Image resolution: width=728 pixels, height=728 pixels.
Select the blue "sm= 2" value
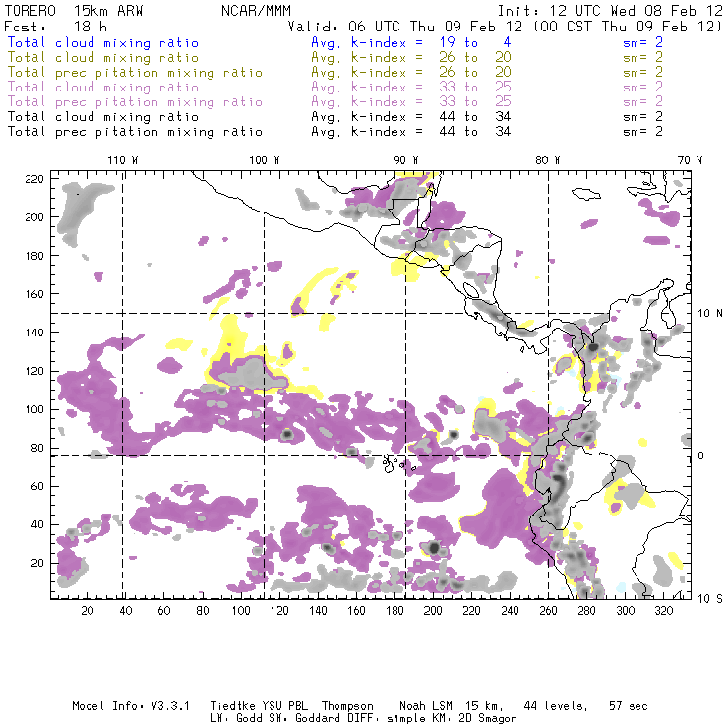pyautogui.click(x=642, y=43)
